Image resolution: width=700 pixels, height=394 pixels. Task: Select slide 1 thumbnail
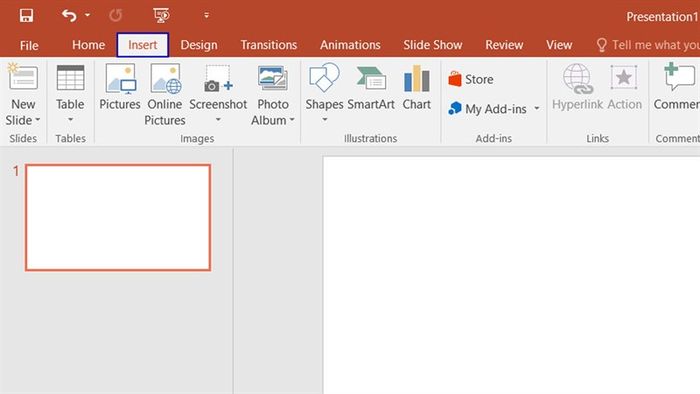click(118, 217)
